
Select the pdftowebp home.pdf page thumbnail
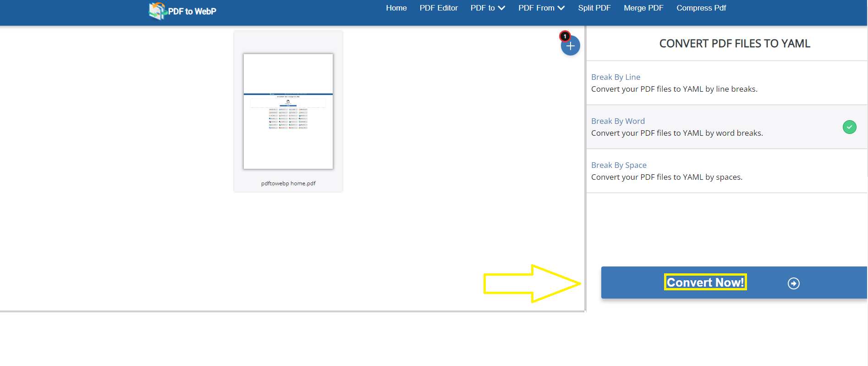click(x=288, y=111)
